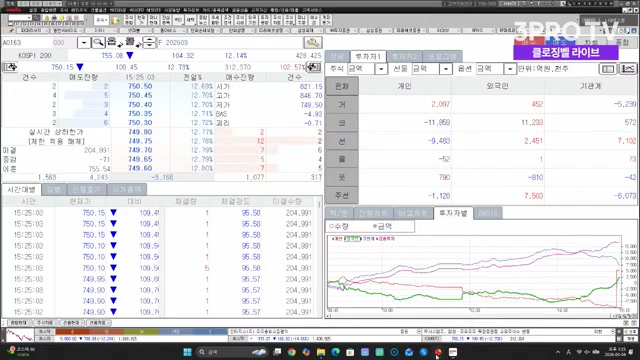Open the 주식차트 bottom tab
This screenshot has width=640, height=360.
tap(45, 323)
